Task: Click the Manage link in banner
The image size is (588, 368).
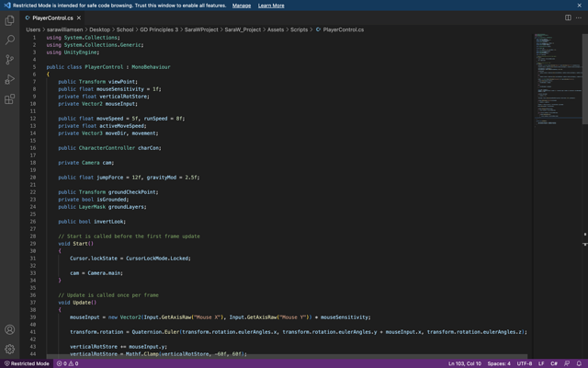Action: 242,6
